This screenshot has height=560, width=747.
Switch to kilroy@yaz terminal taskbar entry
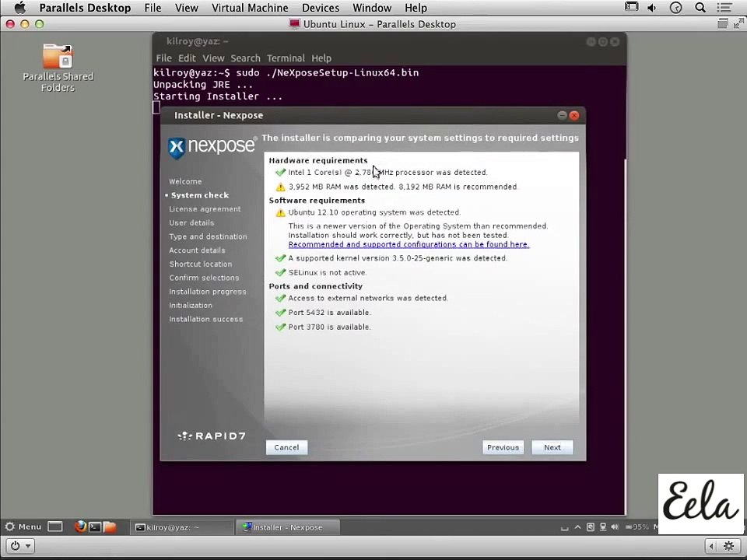point(181,527)
